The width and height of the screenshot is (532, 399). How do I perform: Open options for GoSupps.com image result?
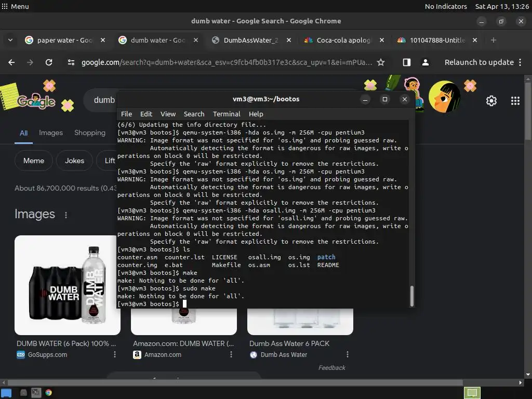pos(115,354)
